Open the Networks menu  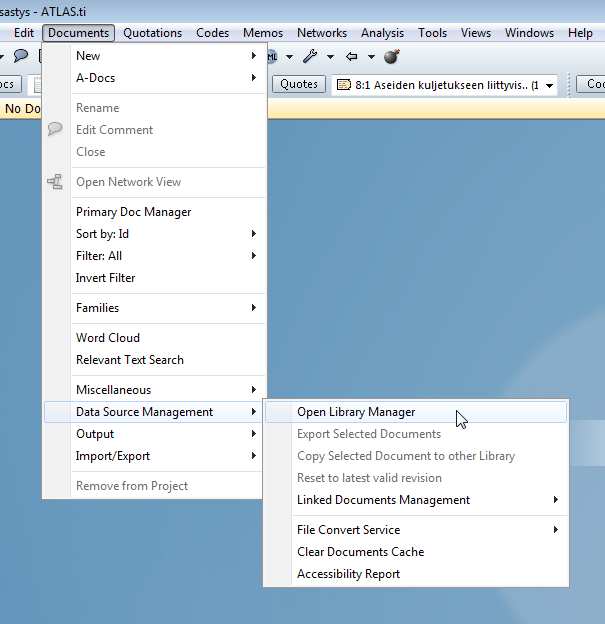(322, 33)
